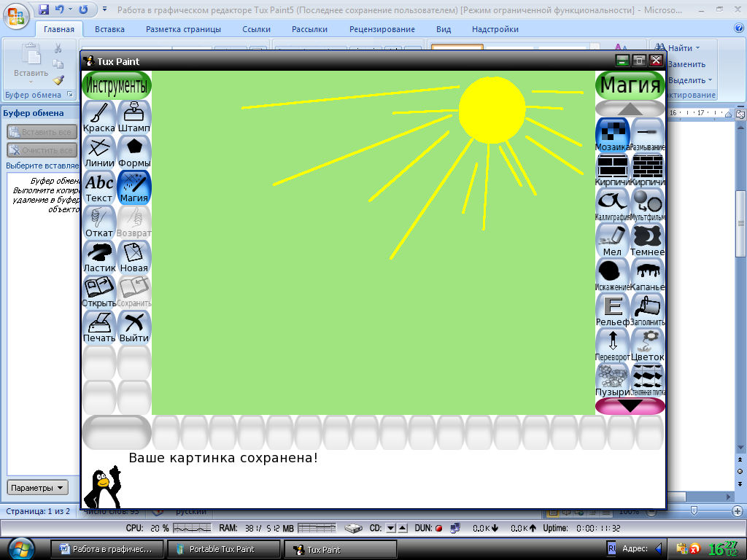Image resolution: width=747 pixels, height=560 pixels.
Task: Open the Вставка ribbon tab in Word
Action: pyautogui.click(x=109, y=29)
